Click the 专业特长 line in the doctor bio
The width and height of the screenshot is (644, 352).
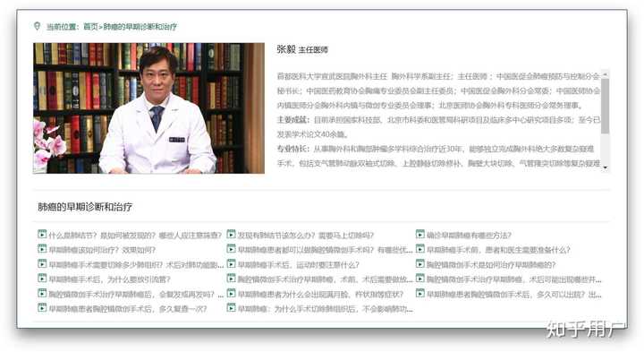click(x=436, y=149)
